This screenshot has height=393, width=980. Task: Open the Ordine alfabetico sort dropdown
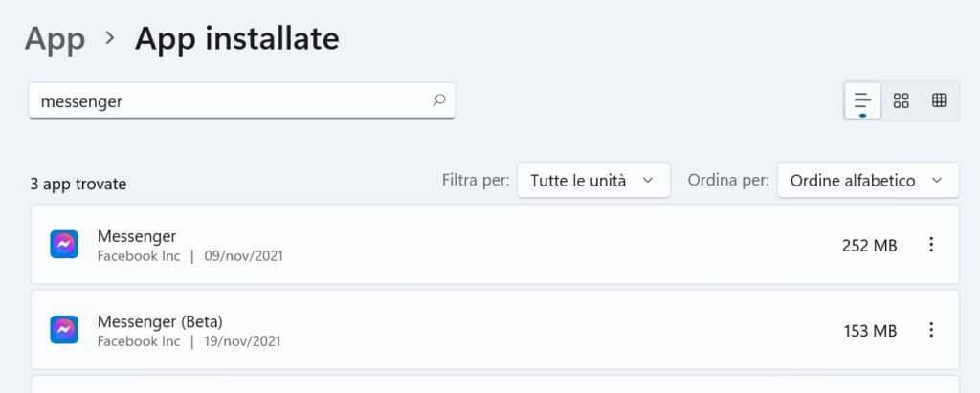click(867, 180)
